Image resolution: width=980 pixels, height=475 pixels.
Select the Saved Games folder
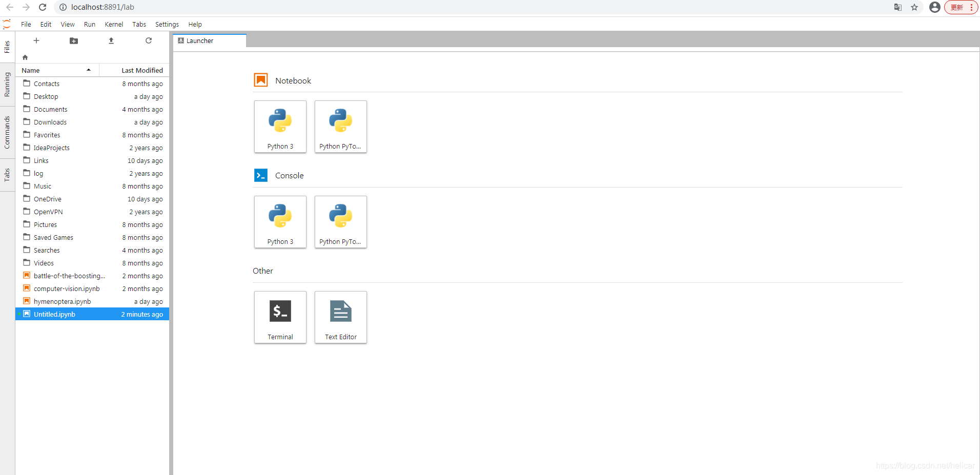92,237
